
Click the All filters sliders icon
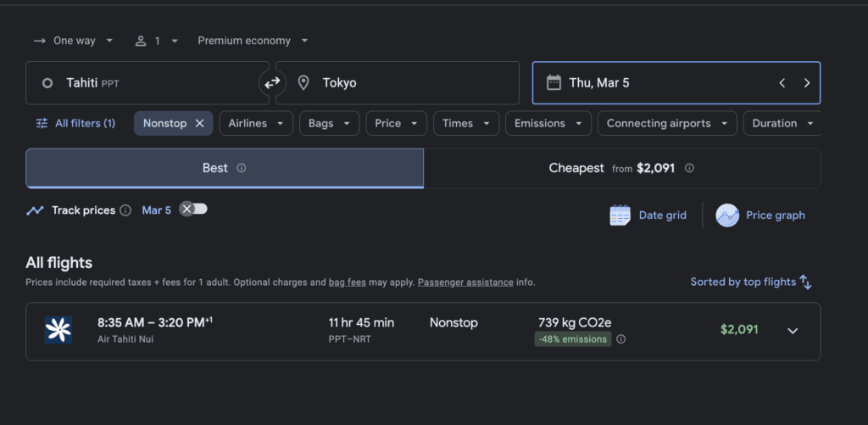42,123
